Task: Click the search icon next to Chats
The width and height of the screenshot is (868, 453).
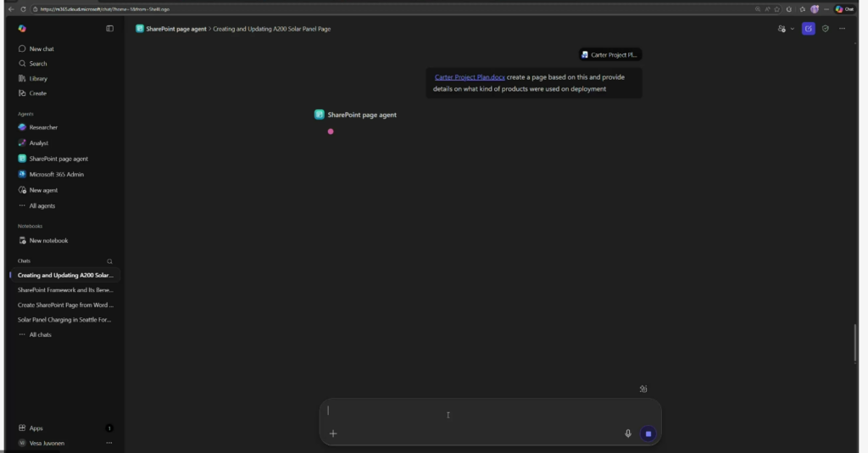Action: click(x=109, y=261)
